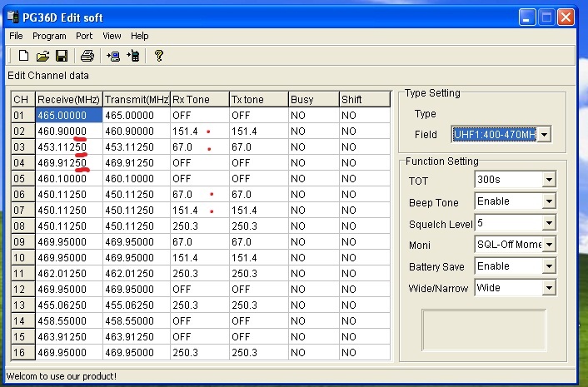Close the PG36D Edit soft window
Viewport: 588px width, 387px height.
(x=566, y=17)
